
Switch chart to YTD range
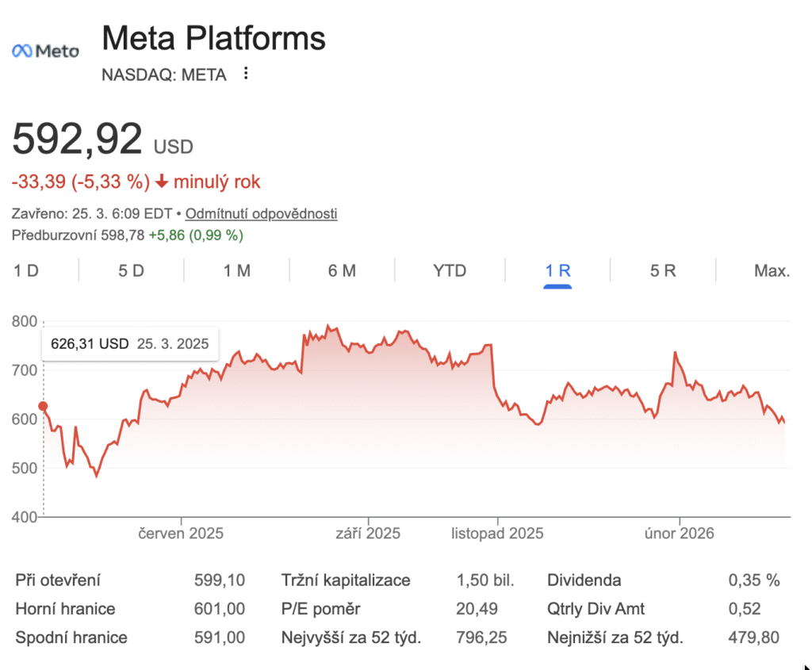tap(450, 270)
